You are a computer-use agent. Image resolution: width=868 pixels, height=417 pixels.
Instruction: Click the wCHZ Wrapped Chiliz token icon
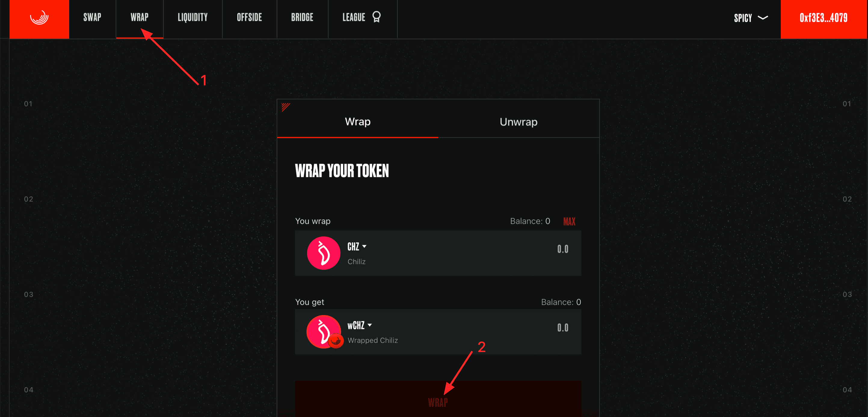[324, 332]
